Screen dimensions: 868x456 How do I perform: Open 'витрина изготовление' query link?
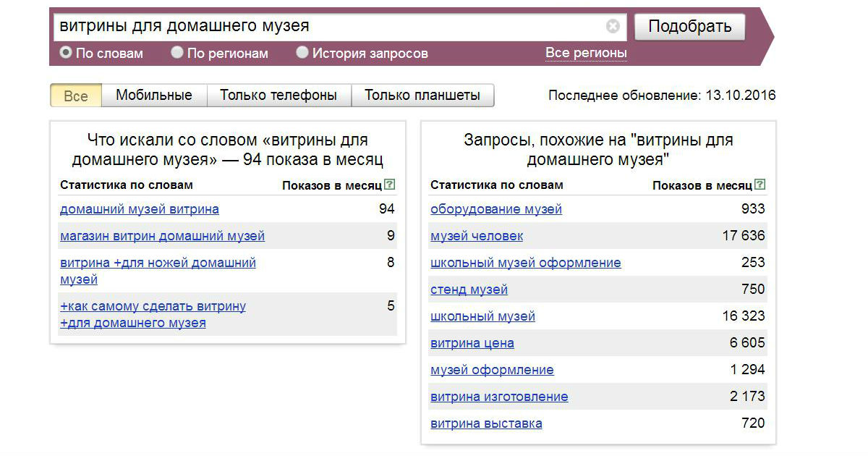tap(499, 397)
